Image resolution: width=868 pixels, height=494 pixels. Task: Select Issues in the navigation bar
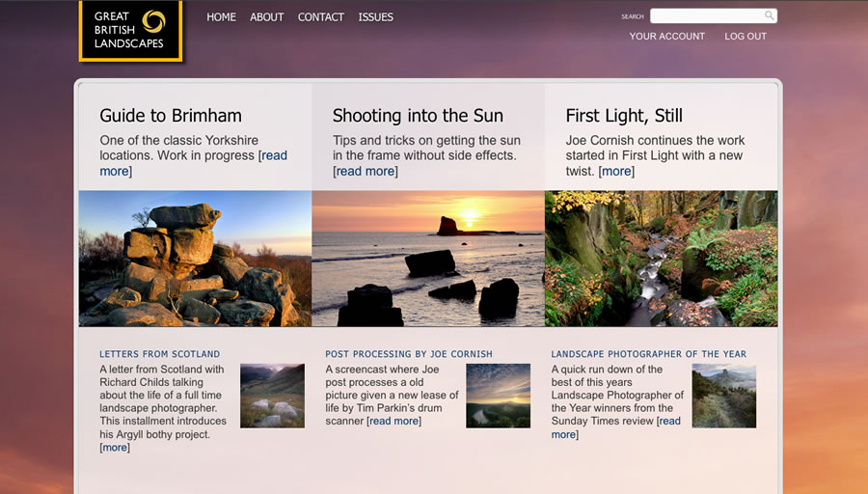coord(375,17)
